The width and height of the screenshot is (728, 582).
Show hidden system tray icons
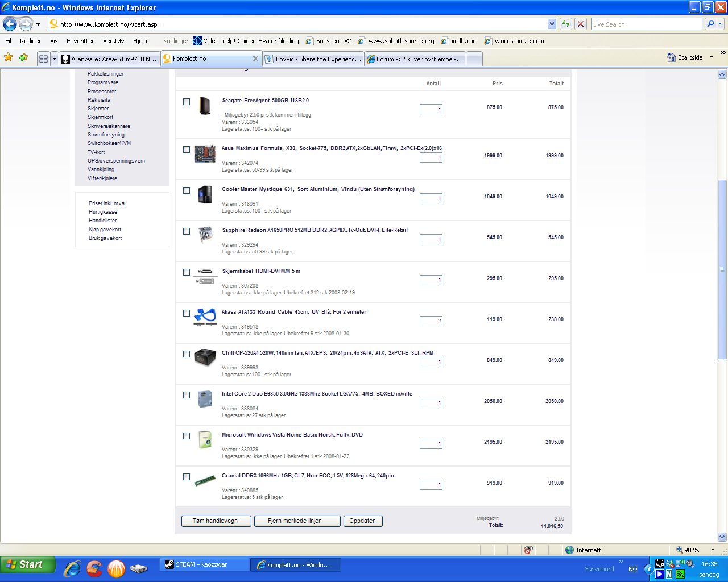(648, 569)
